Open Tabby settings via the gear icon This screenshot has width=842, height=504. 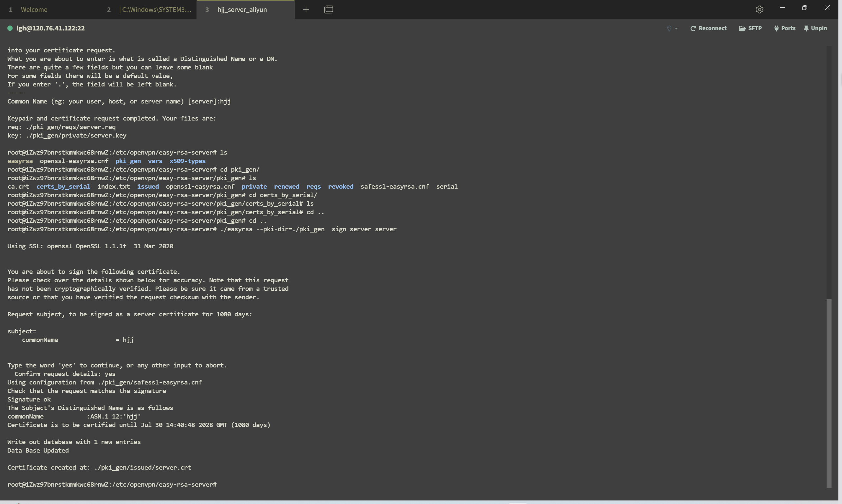(759, 9)
